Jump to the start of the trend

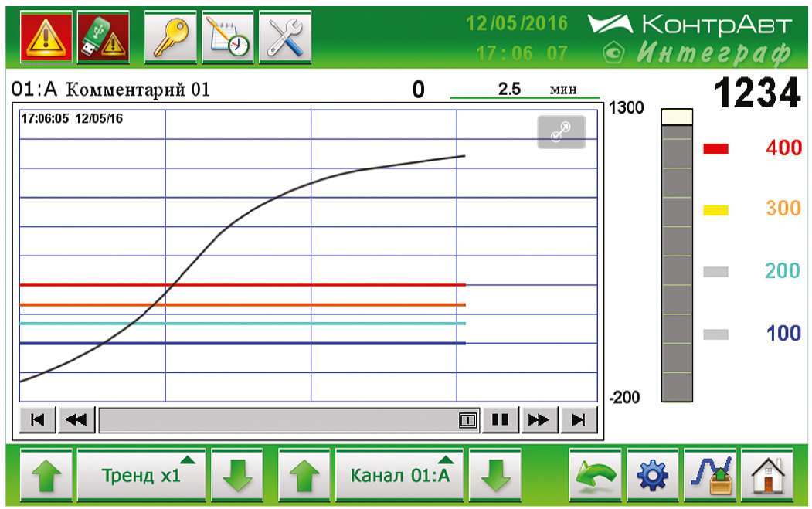coord(37,420)
